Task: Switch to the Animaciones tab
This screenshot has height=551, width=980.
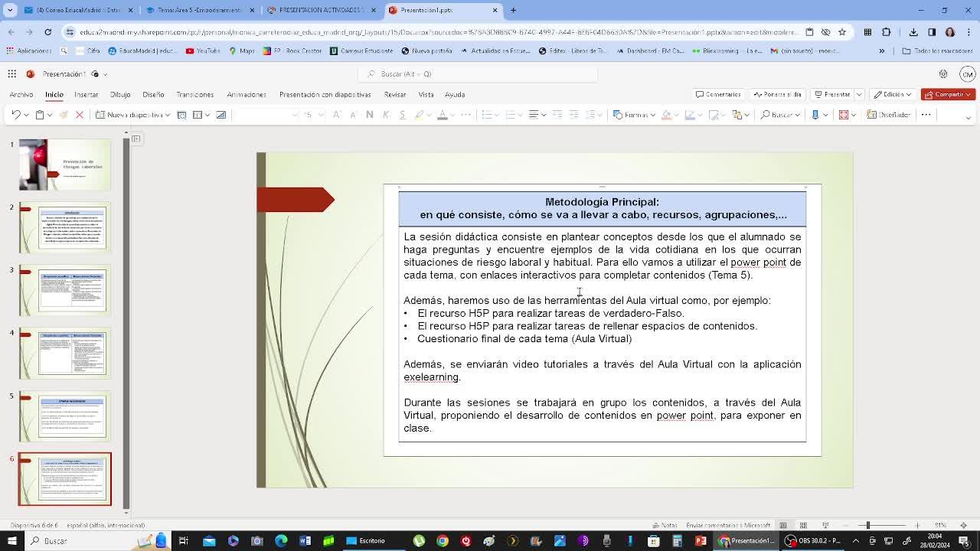Action: (247, 95)
